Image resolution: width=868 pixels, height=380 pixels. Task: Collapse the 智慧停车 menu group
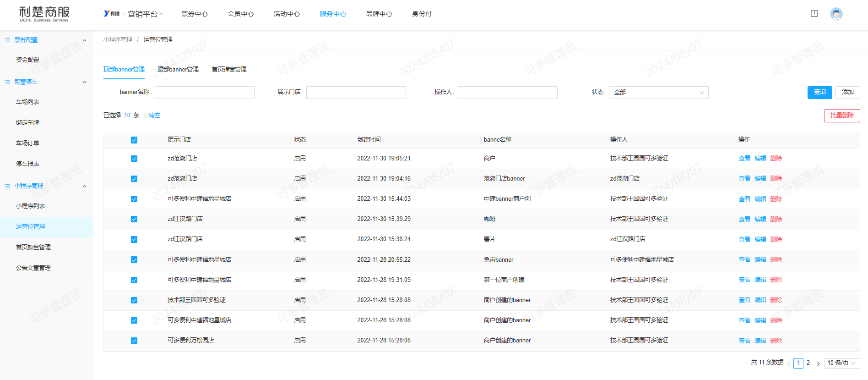84,82
